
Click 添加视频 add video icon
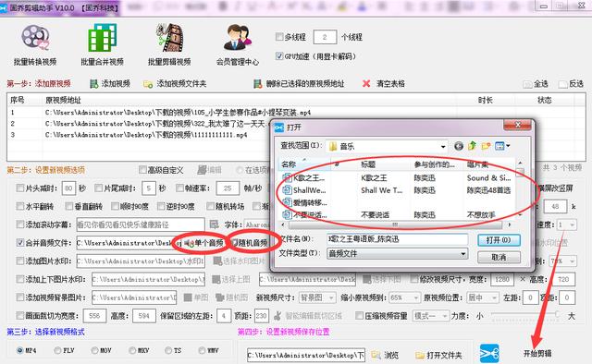pyautogui.click(x=94, y=84)
